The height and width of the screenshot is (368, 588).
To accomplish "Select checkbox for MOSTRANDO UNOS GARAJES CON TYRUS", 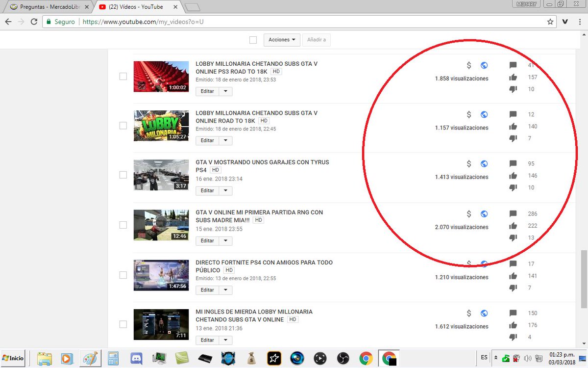I will (123, 175).
